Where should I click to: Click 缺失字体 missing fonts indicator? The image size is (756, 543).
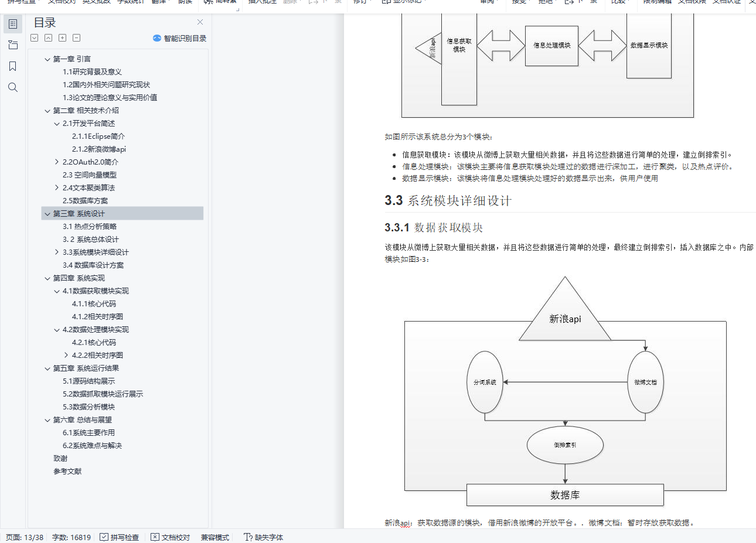[263, 537]
